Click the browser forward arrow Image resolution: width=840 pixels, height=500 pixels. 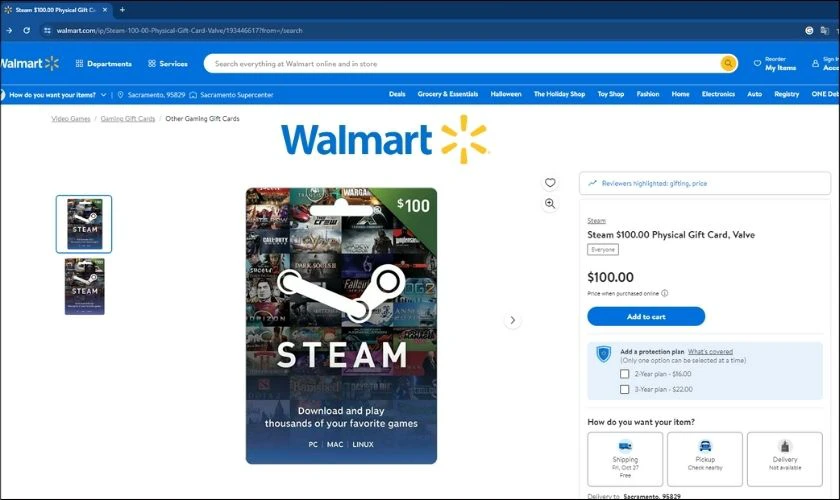(x=9, y=31)
